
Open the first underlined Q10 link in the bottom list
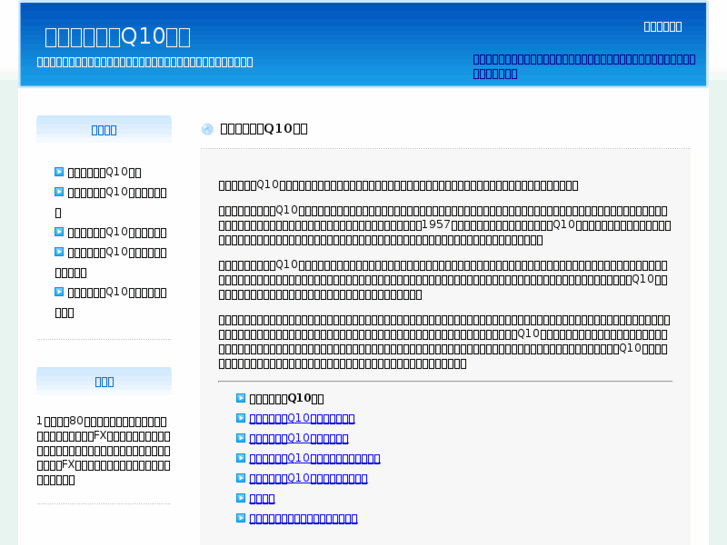pos(302,418)
